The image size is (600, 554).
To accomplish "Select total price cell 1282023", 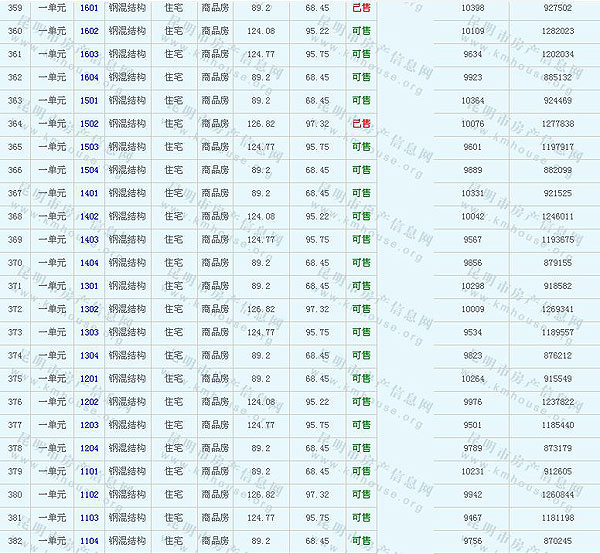I will pyautogui.click(x=556, y=31).
